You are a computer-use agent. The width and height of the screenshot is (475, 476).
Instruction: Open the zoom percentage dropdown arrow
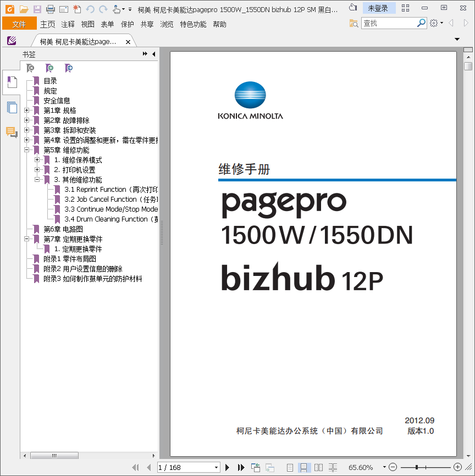(x=384, y=467)
